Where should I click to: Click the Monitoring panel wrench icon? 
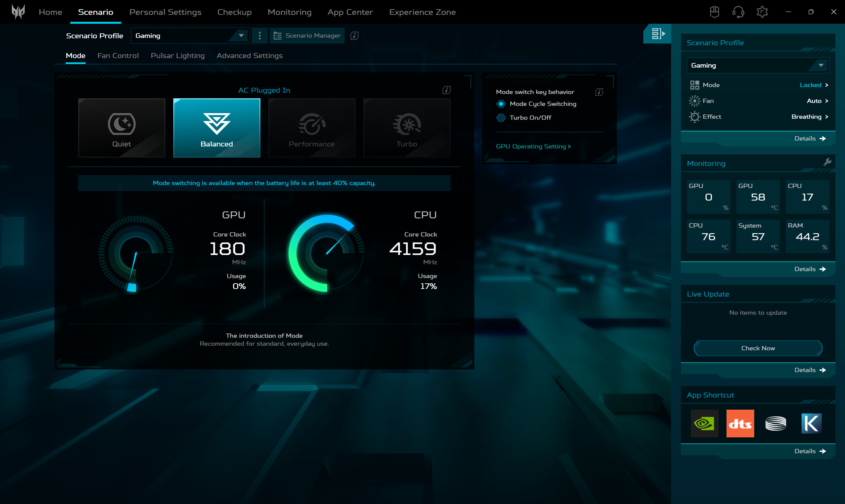828,161
